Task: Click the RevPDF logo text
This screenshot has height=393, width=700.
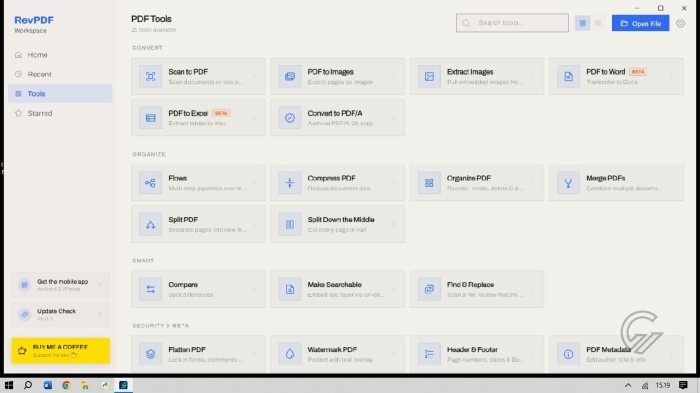Action: click(34, 20)
